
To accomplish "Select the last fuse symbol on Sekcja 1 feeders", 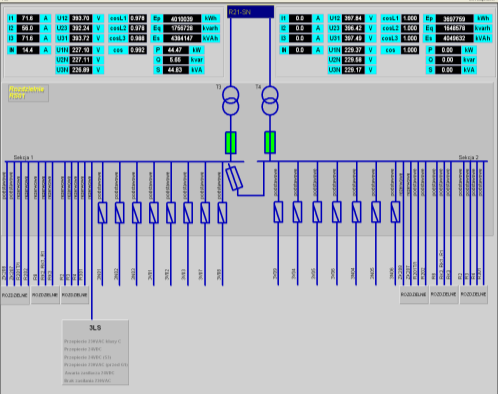I will (x=222, y=212).
